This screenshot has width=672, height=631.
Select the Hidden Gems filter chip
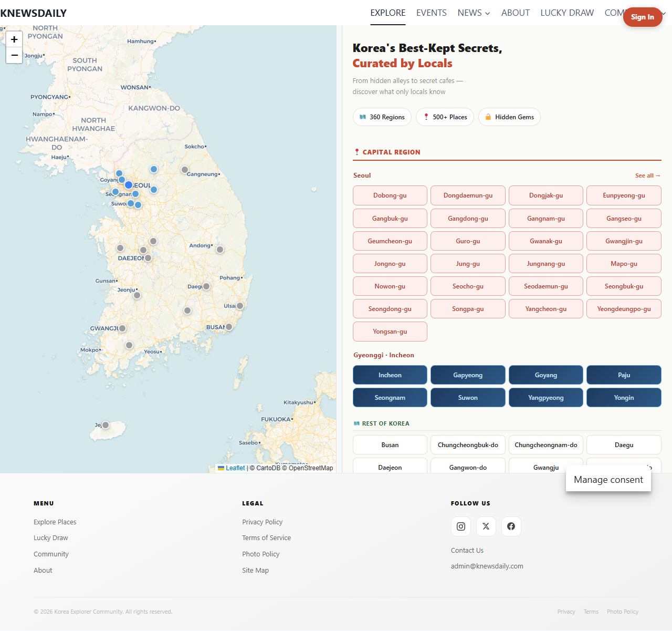[x=509, y=117]
